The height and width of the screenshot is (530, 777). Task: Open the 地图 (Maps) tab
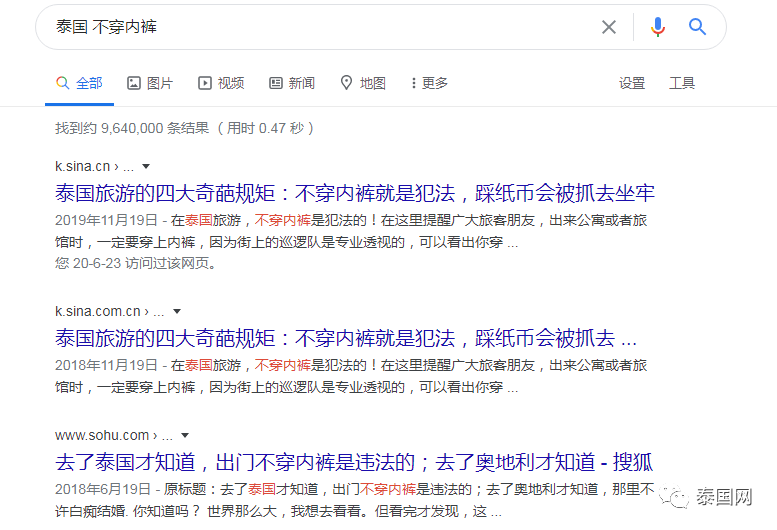pyautogui.click(x=363, y=83)
